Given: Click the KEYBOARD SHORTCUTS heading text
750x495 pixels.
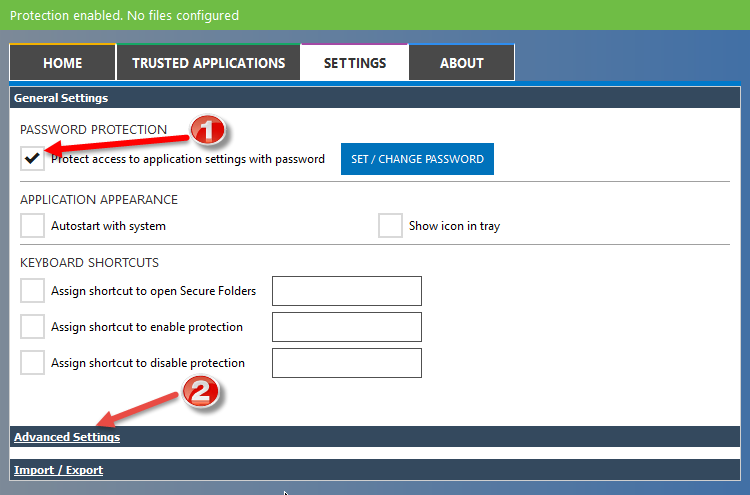Looking at the screenshot, I should 89,263.
